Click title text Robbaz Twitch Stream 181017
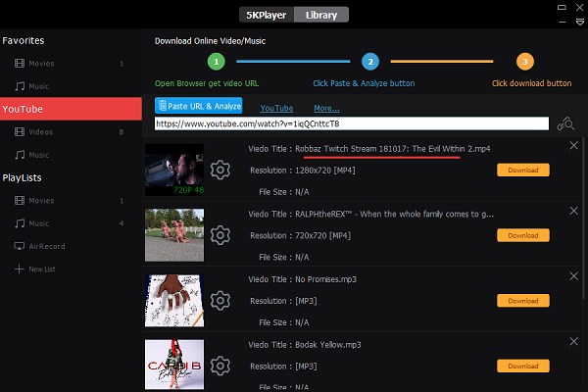 click(x=351, y=149)
